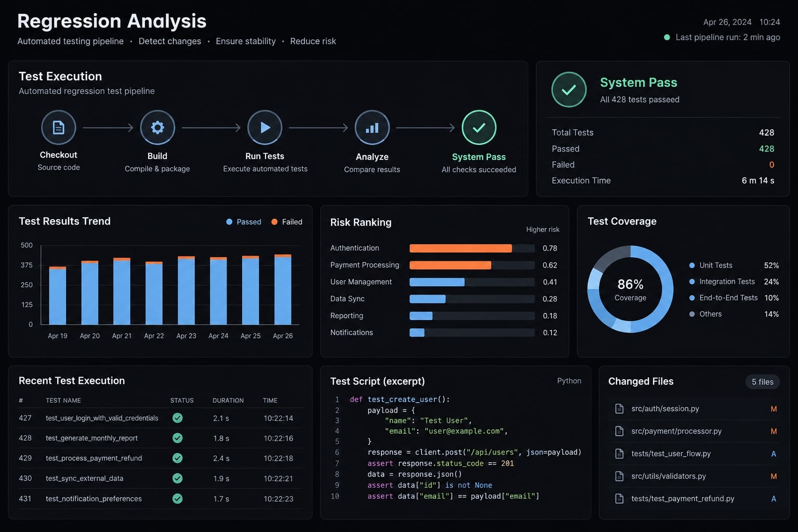Click the Data Sync risk label
This screenshot has width=798, height=532.
(x=348, y=299)
